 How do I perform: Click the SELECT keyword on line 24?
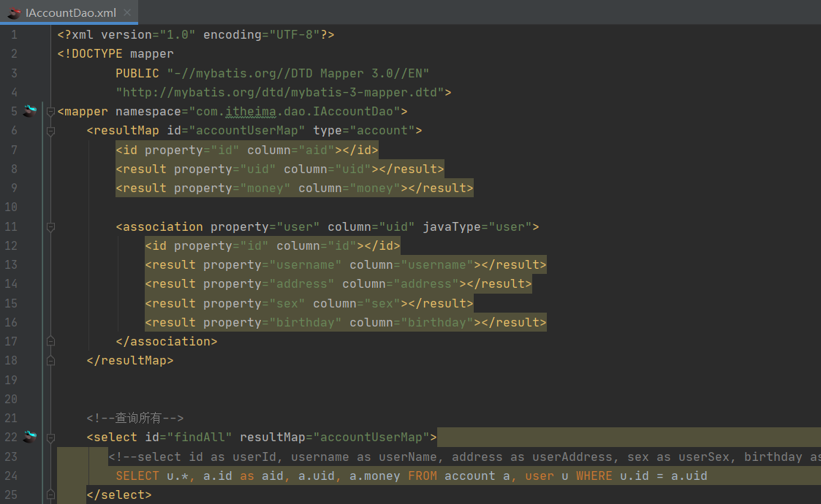[137, 476]
